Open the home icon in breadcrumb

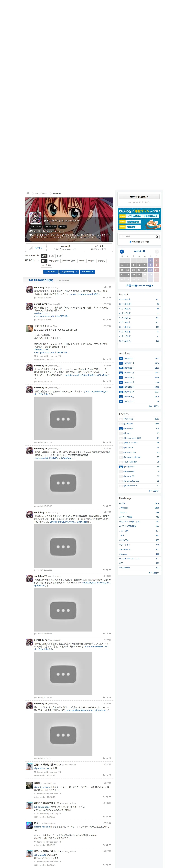pos(28,193)
